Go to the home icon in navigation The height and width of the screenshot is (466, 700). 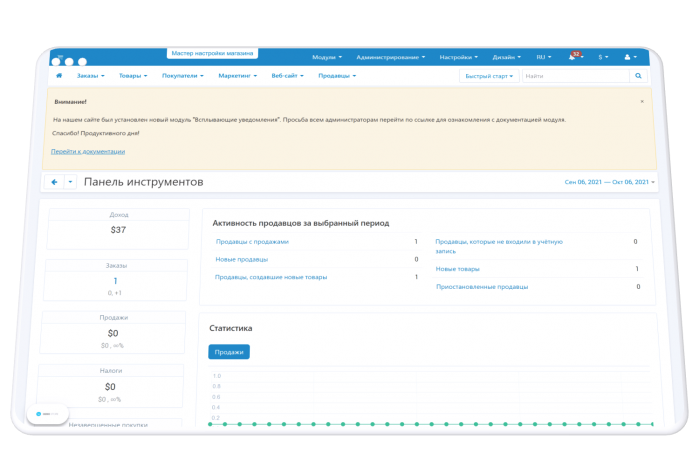(59, 75)
